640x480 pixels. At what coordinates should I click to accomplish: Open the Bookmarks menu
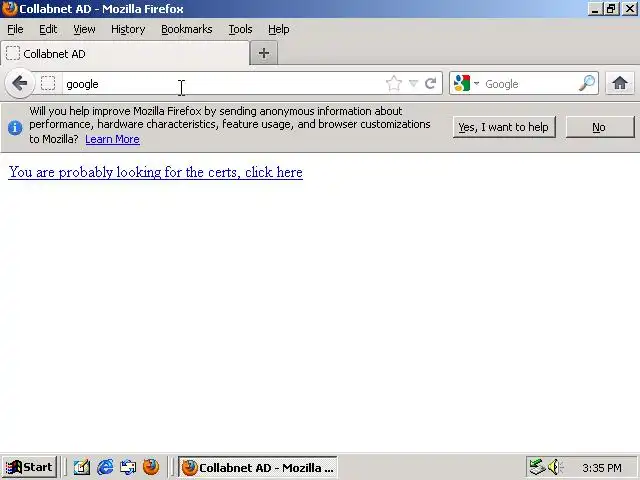(x=187, y=29)
